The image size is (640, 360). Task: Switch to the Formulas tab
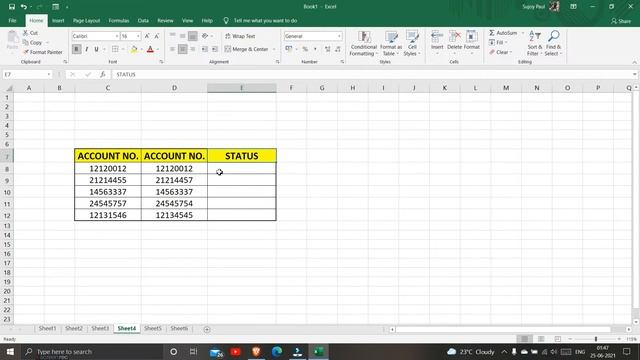tap(119, 20)
